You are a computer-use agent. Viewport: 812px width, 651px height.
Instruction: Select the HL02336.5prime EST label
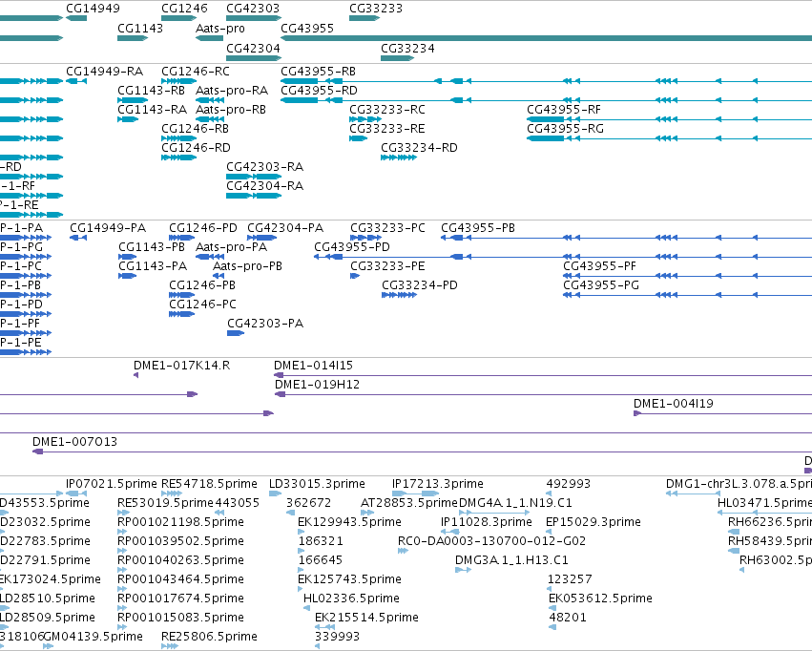click(x=352, y=598)
